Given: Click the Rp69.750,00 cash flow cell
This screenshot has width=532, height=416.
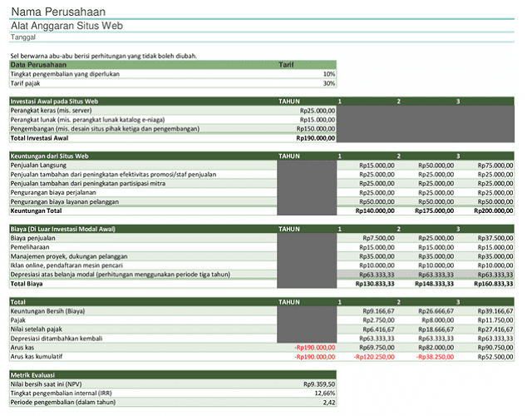Looking at the screenshot, I should tap(377, 348).
